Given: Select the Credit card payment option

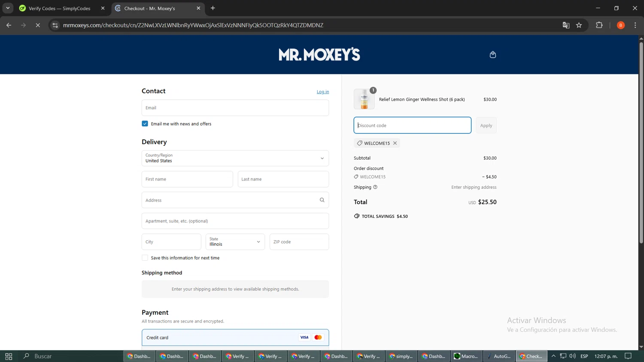Looking at the screenshot, I should tap(235, 338).
